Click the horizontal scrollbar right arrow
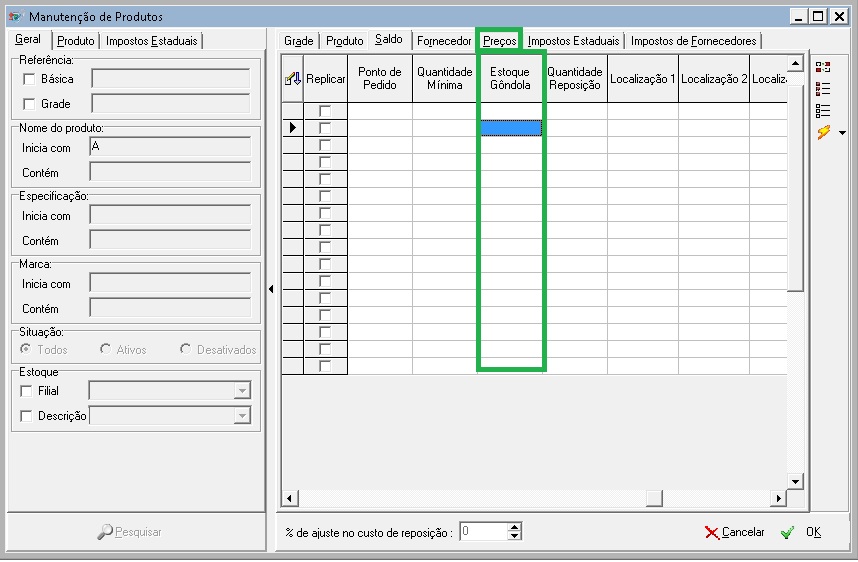Screen dimensions: 858x562 (x=778, y=498)
